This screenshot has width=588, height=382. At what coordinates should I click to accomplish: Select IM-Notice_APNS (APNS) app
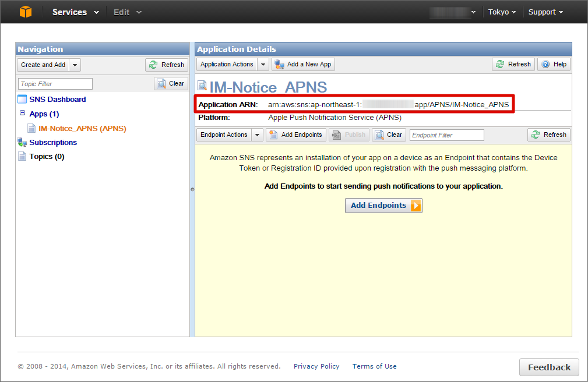82,128
